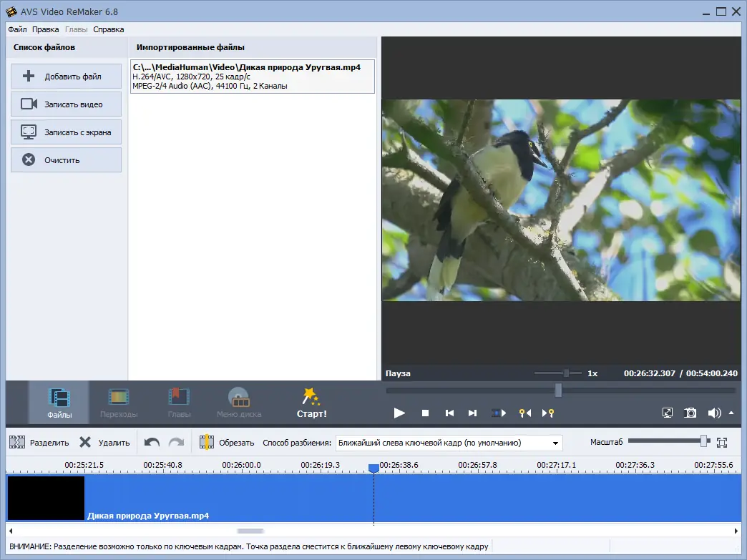Split the clip with Разделить tool

(37, 442)
